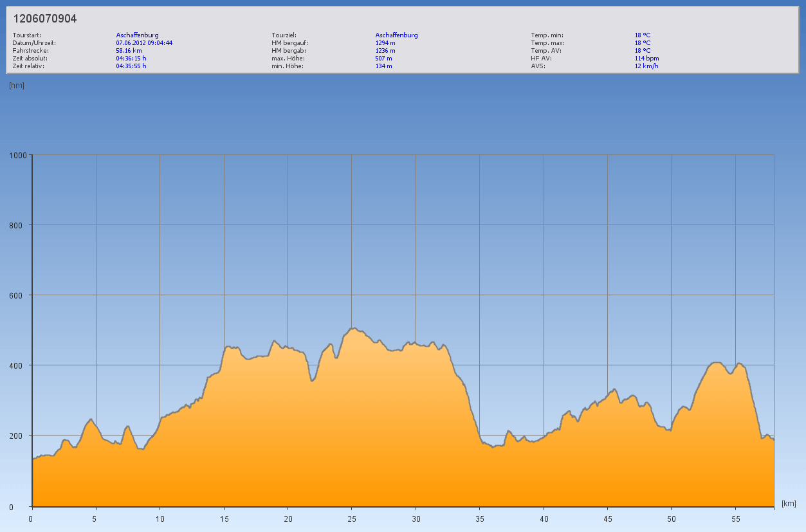Click the Temp. min: label
The height and width of the screenshot is (532, 806).
click(547, 35)
